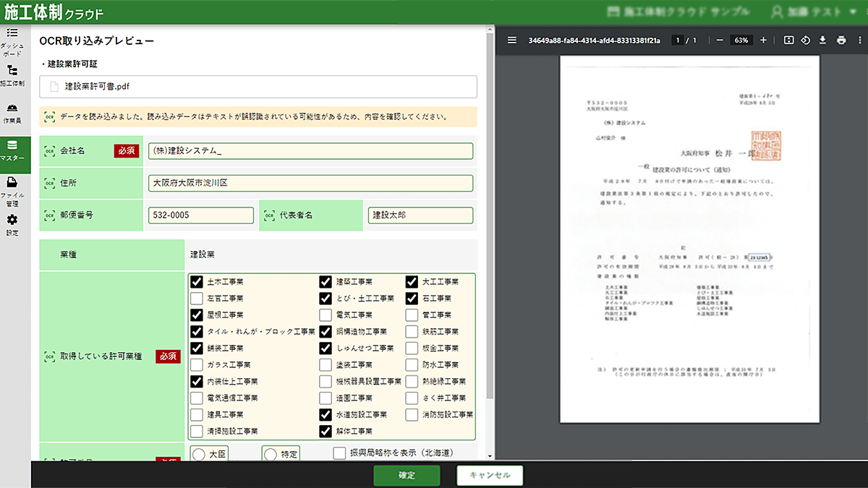Download the 建設業許可書 PDF
Image resolution: width=868 pixels, height=488 pixels.
tap(822, 40)
